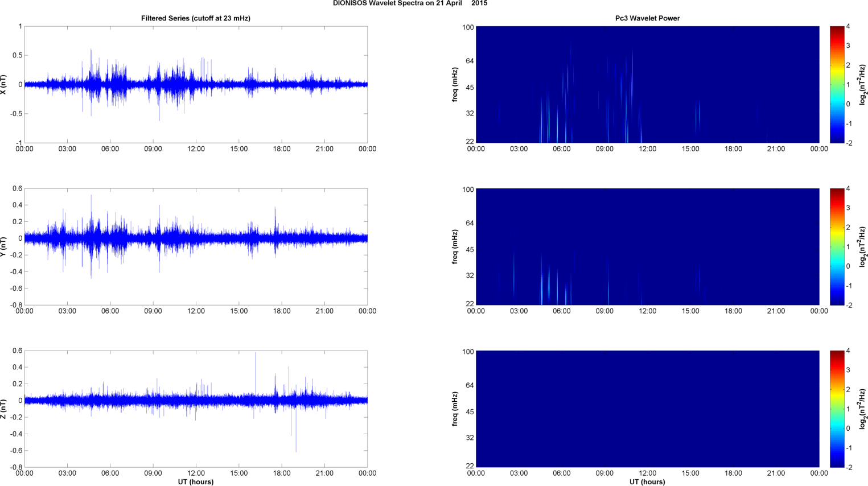
Task: Click the 0.5 tick on X series axis
Action: pyautogui.click(x=17, y=56)
